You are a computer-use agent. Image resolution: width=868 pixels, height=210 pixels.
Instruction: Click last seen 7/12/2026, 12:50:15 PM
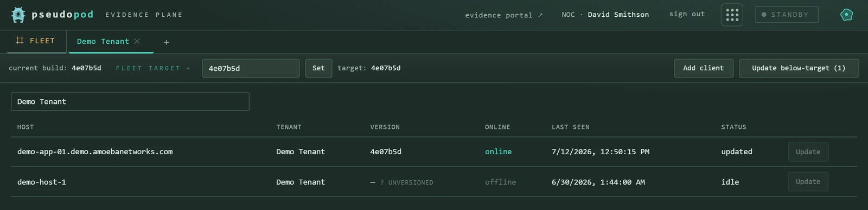601,152
